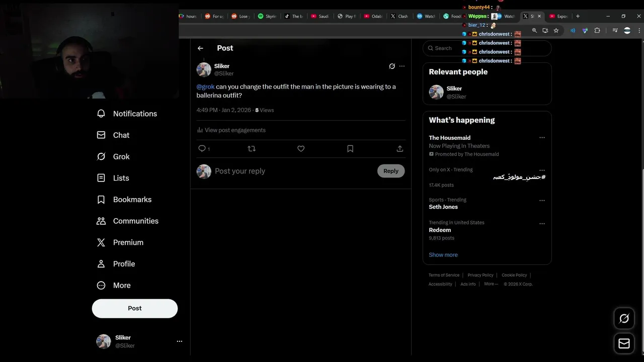Click the install app icon in address bar
The image size is (644, 362).
coord(545,31)
